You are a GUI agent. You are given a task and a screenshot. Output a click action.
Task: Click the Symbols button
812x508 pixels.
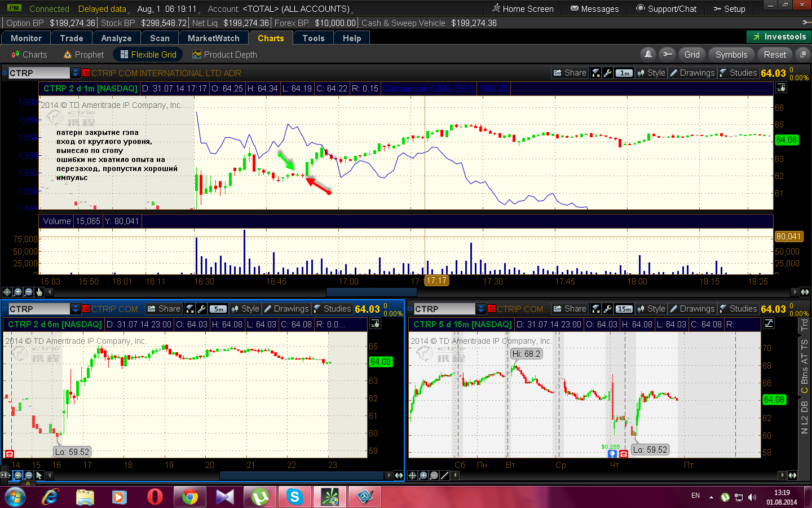click(x=731, y=54)
